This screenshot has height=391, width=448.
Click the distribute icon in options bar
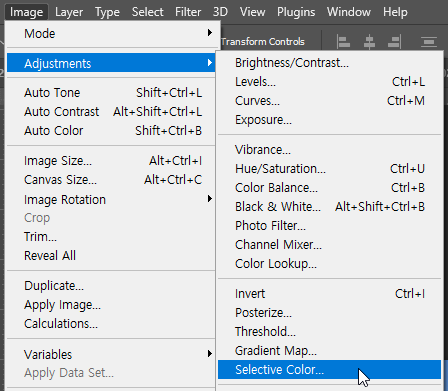pyautogui.click(x=429, y=42)
